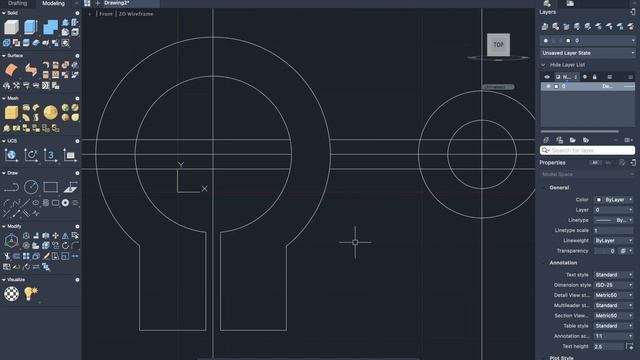640x360 pixels.
Task: Select the Polyline draw tool
Action: (11, 187)
